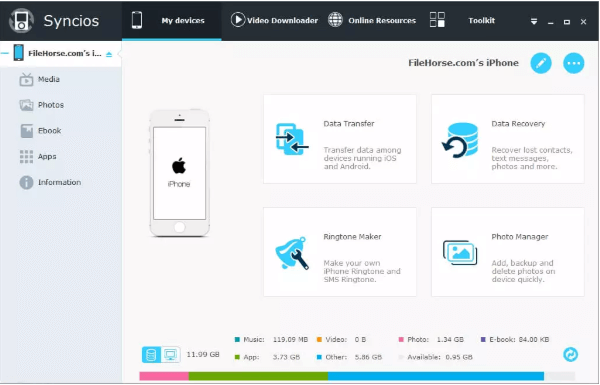Image resolution: width=600 pixels, height=385 pixels.
Task: Click the Ebook sidebar icon
Action: coord(26,131)
